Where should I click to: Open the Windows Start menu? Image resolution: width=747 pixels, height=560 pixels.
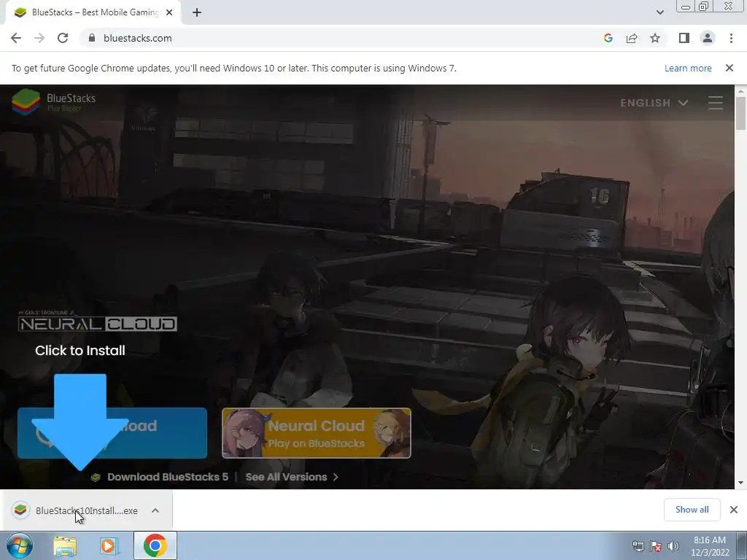click(19, 545)
